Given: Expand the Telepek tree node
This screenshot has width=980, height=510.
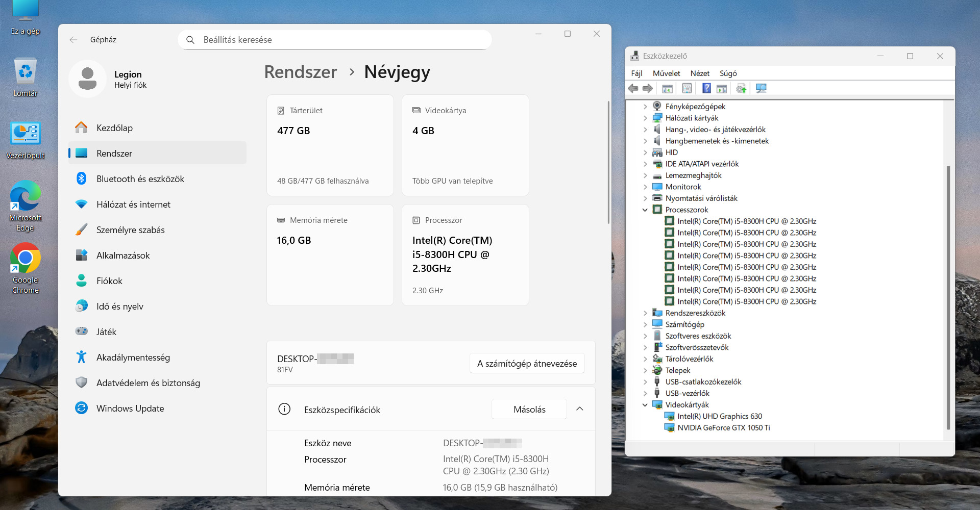Looking at the screenshot, I should tap(645, 371).
